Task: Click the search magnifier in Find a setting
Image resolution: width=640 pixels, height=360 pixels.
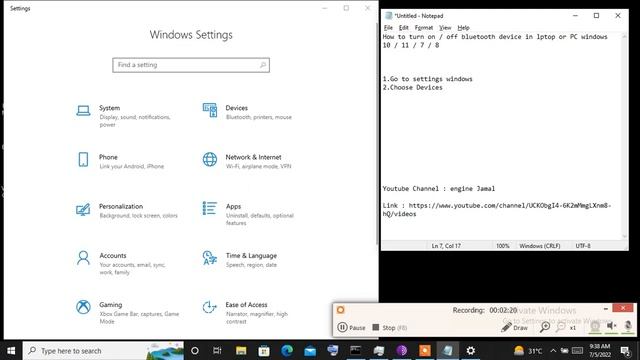Action: point(263,65)
